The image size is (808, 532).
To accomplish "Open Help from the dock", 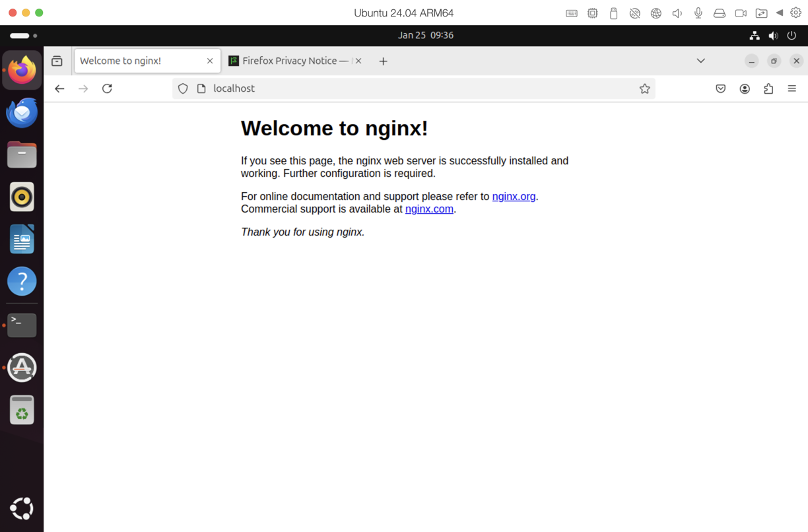I will click(22, 281).
